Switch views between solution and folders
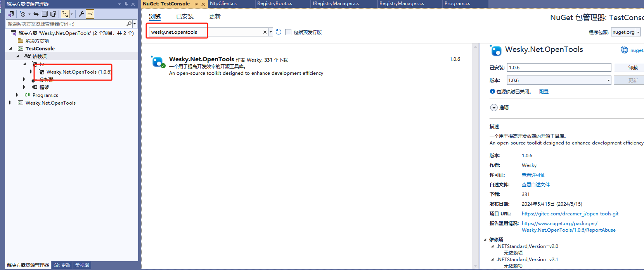This screenshot has width=644, height=270. coord(11,14)
